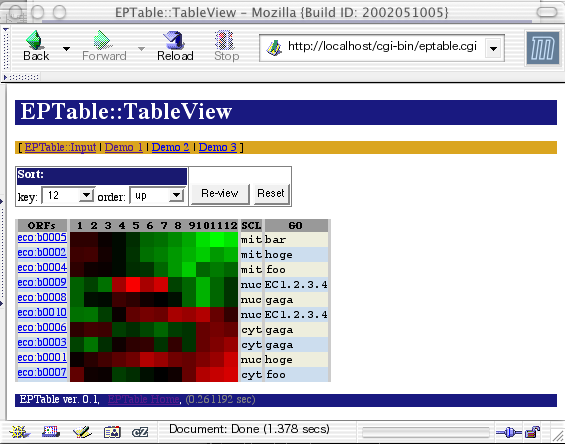The height and width of the screenshot is (444, 565).
Task: Click the bookmark icon beside the URL
Action: (x=273, y=48)
